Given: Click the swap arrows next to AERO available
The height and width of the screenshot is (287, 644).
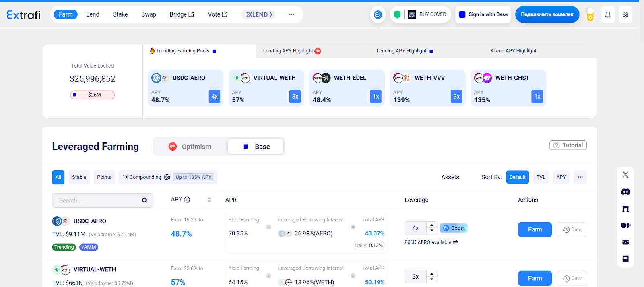Looking at the screenshot, I should (455, 242).
